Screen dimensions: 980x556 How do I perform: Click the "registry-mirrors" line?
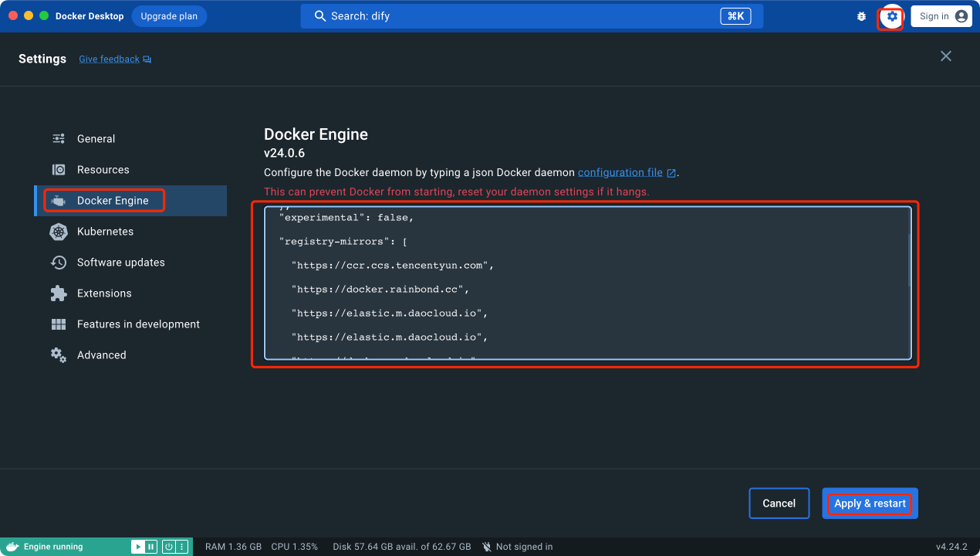pyautogui.click(x=343, y=242)
